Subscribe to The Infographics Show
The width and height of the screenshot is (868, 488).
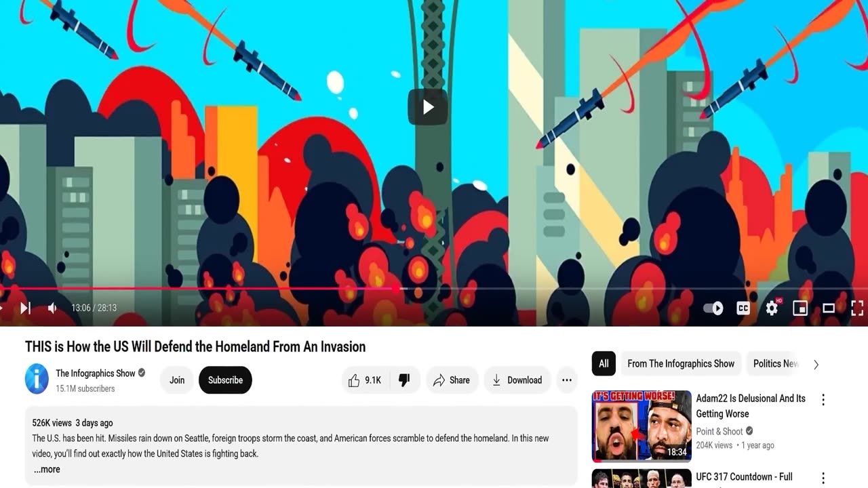pyautogui.click(x=225, y=380)
